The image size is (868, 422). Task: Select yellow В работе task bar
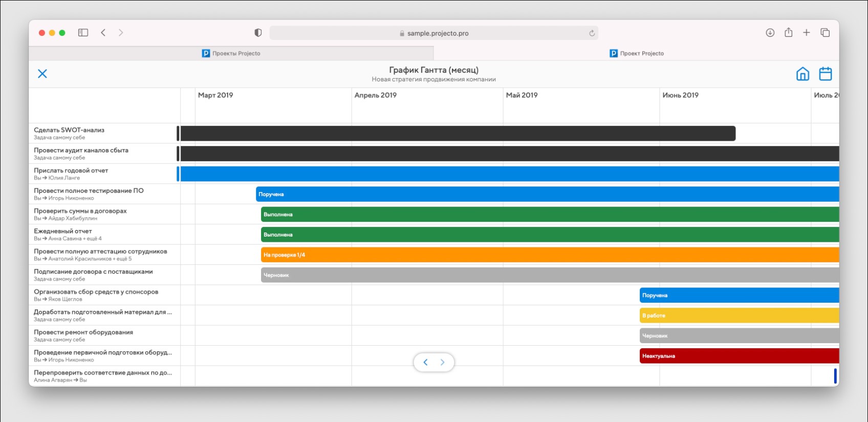tap(740, 315)
